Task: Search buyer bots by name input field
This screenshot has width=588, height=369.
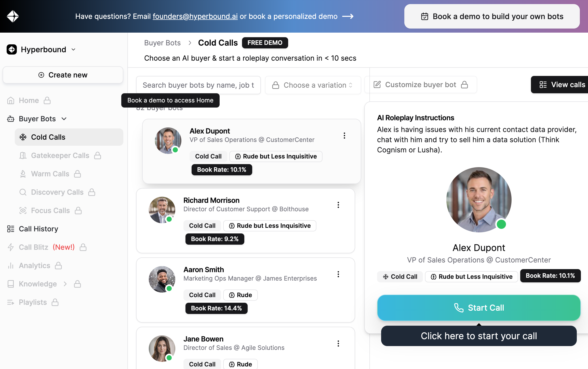Action: pyautogui.click(x=198, y=84)
